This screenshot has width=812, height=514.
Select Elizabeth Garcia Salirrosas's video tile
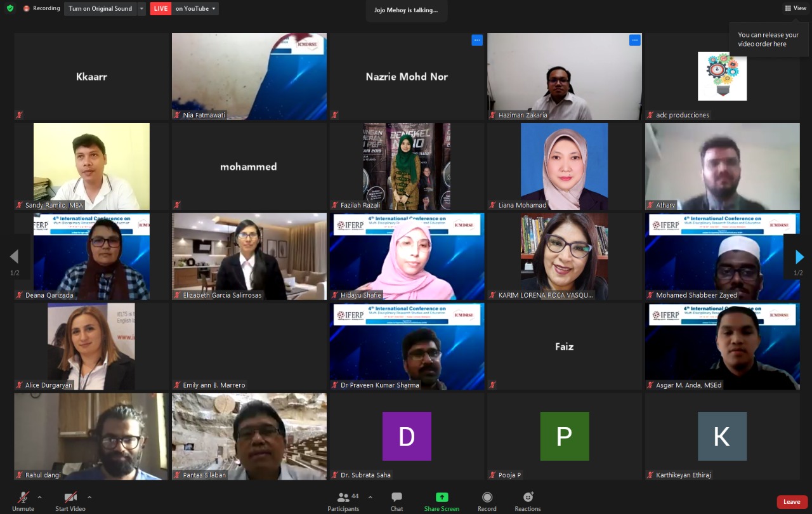249,256
